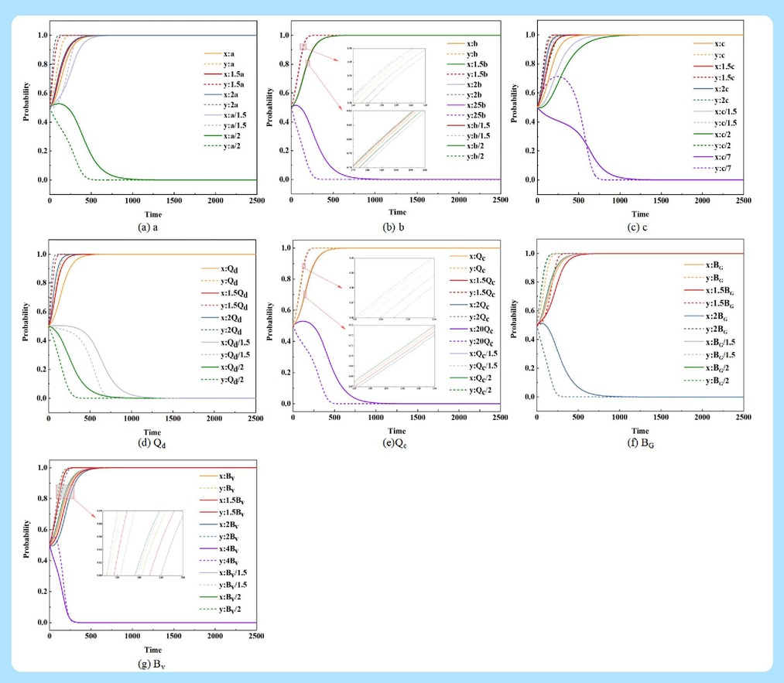The height and width of the screenshot is (683, 784).
Task: Select legend entry "x:c/7"
Action: click(x=713, y=157)
